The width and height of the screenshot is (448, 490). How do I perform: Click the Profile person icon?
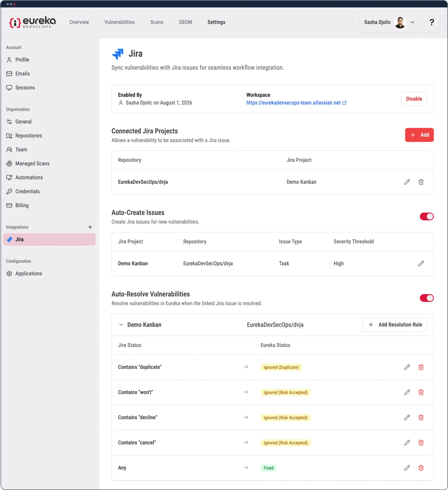(9, 60)
